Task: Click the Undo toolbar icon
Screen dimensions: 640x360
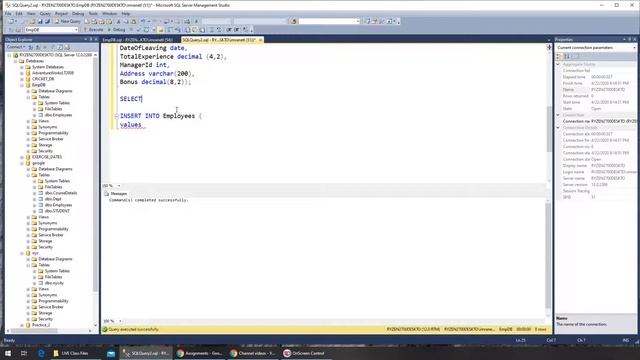Action: click(x=143, y=21)
